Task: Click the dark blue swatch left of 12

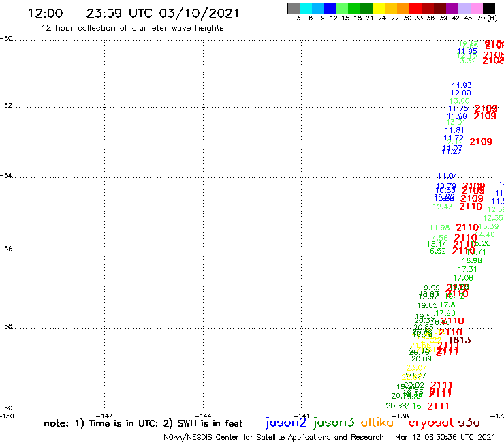Action: pos(330,8)
